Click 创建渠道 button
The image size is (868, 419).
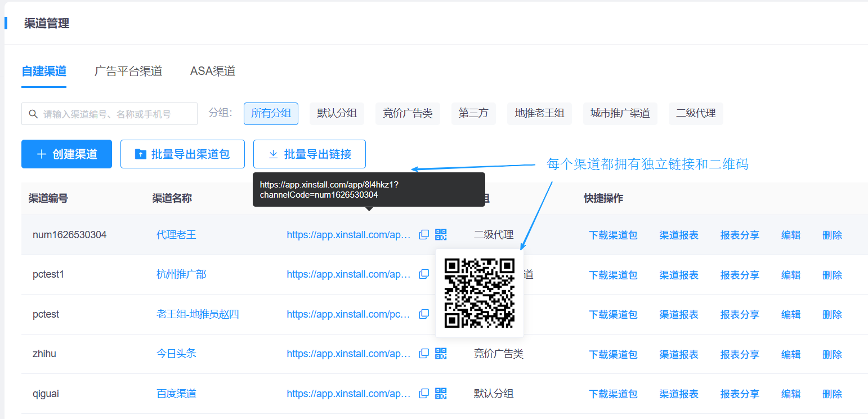[x=66, y=154]
